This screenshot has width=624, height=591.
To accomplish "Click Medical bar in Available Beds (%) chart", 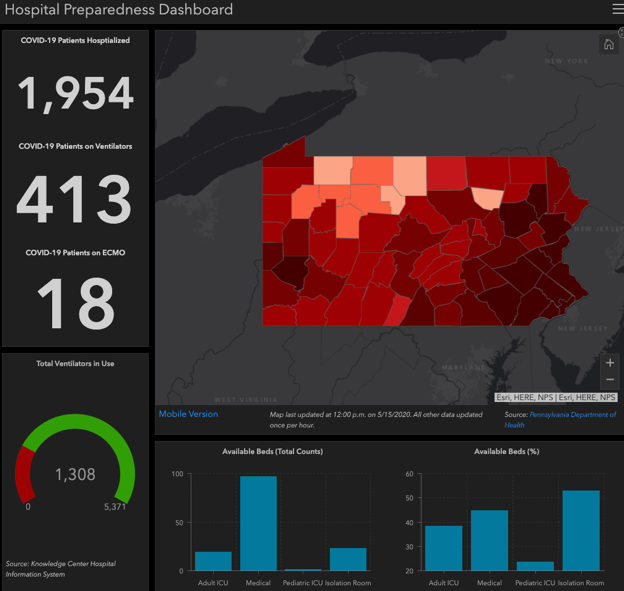I will coord(490,540).
